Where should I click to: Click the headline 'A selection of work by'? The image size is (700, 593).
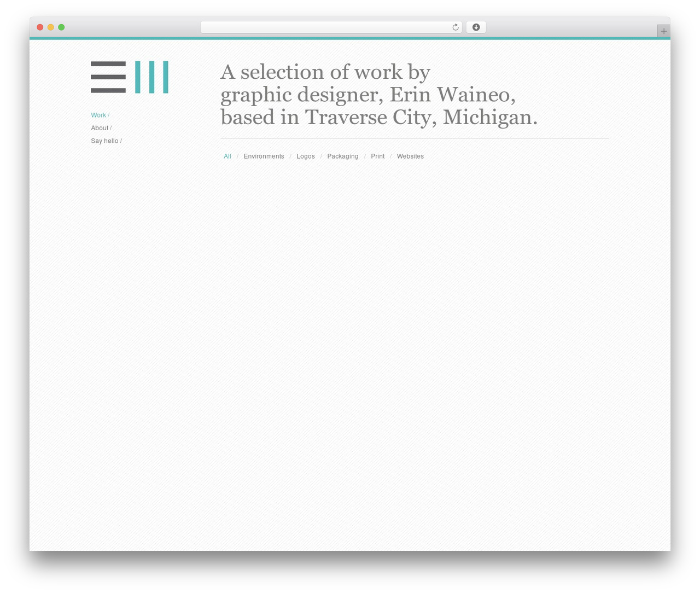click(325, 72)
